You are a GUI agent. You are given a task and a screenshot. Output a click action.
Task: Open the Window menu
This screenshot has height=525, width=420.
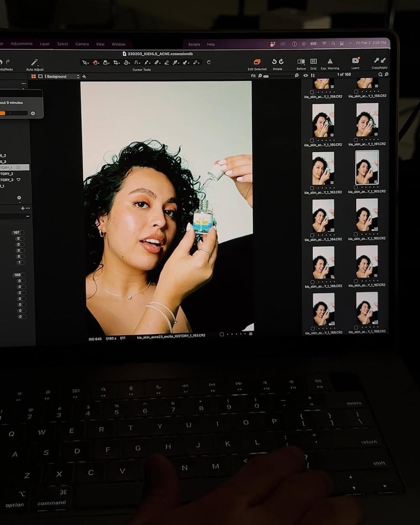point(119,44)
